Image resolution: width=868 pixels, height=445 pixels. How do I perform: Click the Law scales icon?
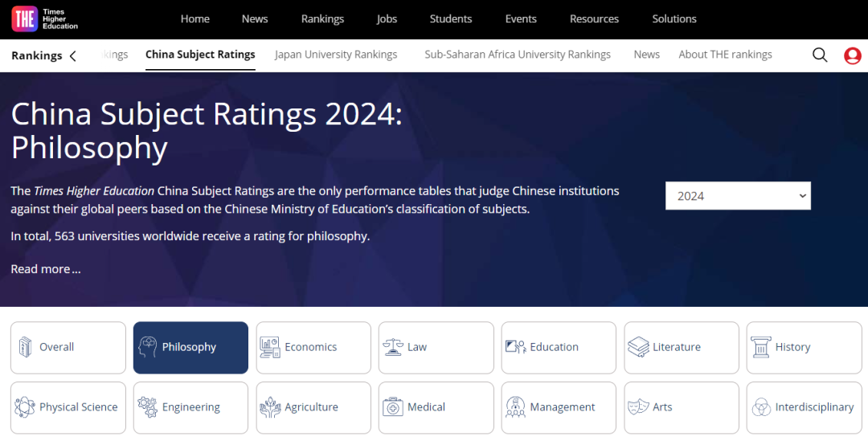393,347
